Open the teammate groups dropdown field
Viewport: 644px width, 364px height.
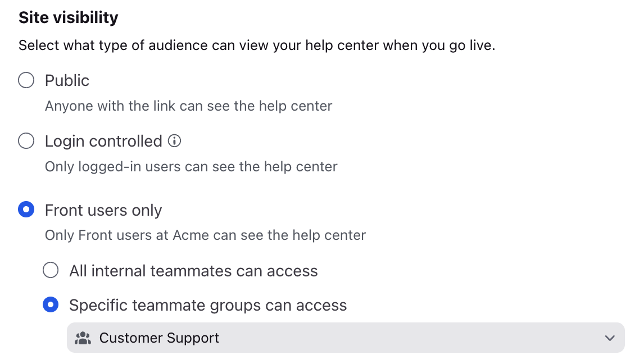pyautogui.click(x=346, y=338)
